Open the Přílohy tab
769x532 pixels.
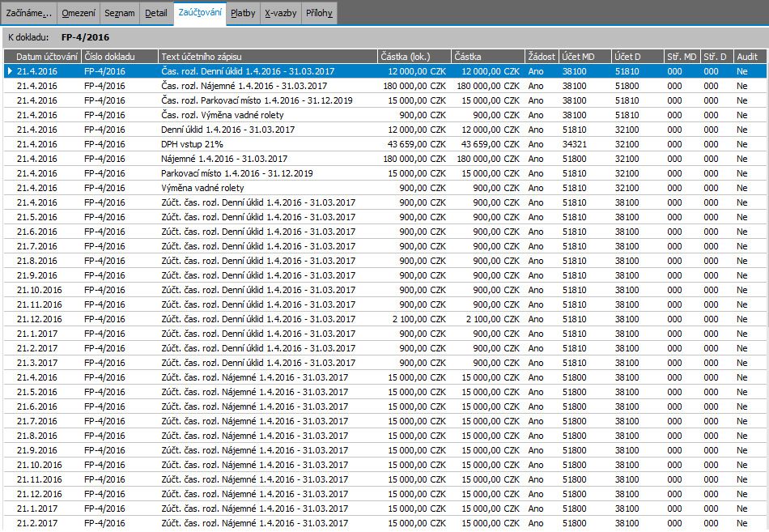(x=320, y=13)
